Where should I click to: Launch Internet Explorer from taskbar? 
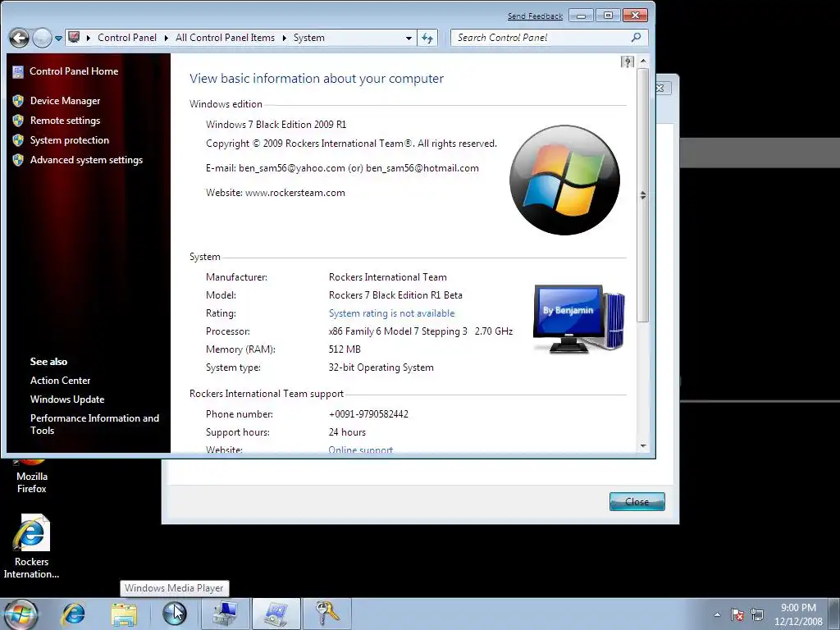point(73,614)
